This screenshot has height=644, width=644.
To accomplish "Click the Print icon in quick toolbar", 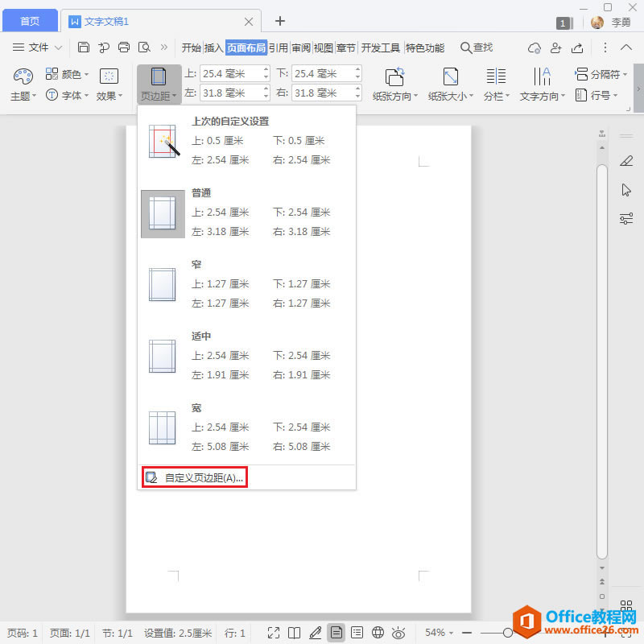I will [x=124, y=47].
